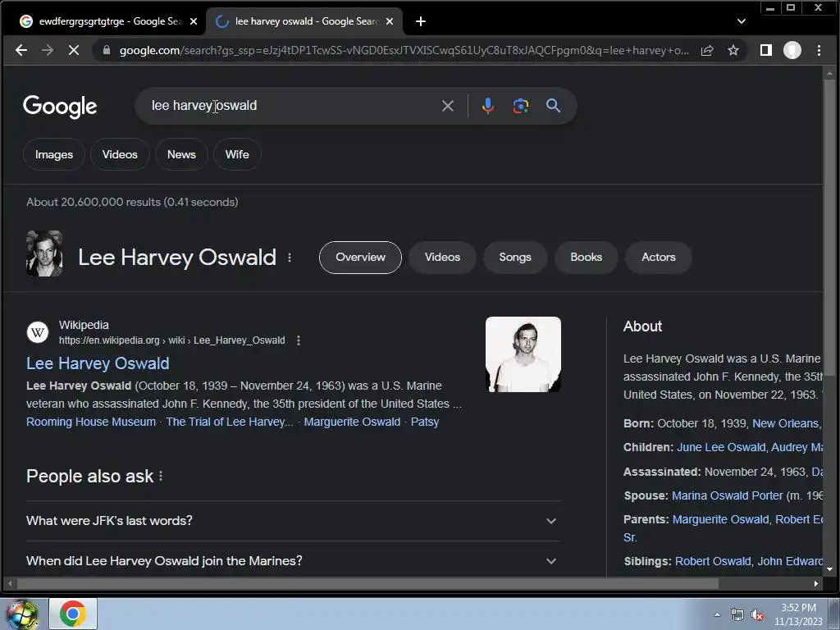
Task: Click the horizontal scrollbar thumb
Action: coord(367,583)
